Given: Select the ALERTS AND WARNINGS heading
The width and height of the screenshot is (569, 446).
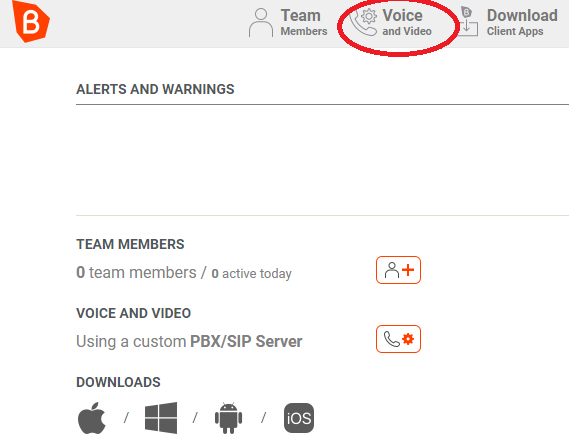Looking at the screenshot, I should coord(155,89).
